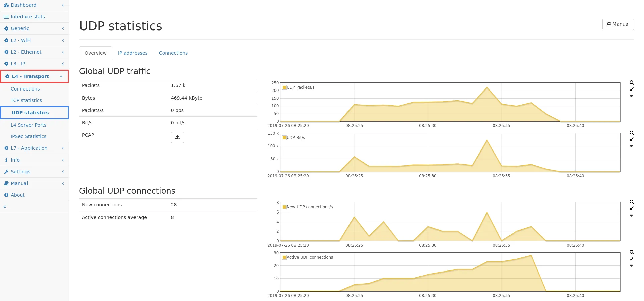Screen dimensions: 644x301
Task: Click the L4 Server Ports sidebar entry
Action: click(29, 125)
